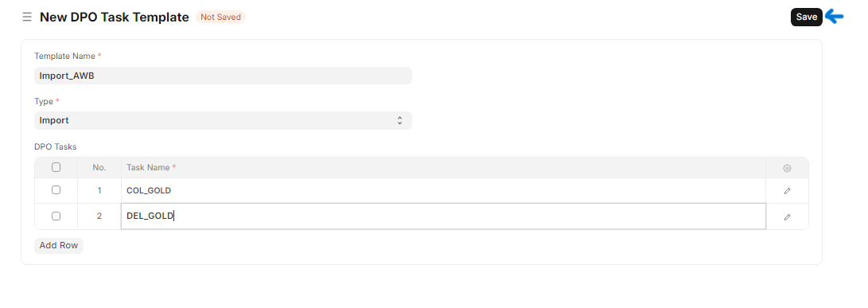Select the No. column header
This screenshot has height=308, width=868.
point(99,167)
